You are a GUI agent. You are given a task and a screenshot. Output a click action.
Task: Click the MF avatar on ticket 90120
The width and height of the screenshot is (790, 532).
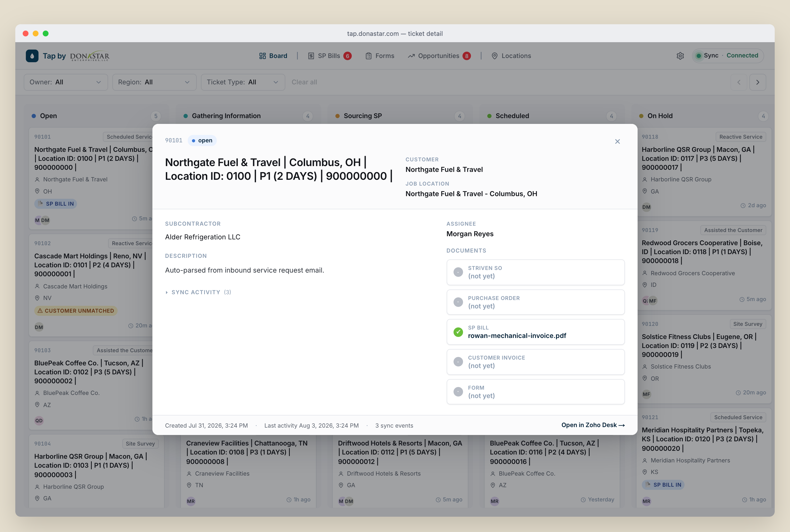coord(647,394)
